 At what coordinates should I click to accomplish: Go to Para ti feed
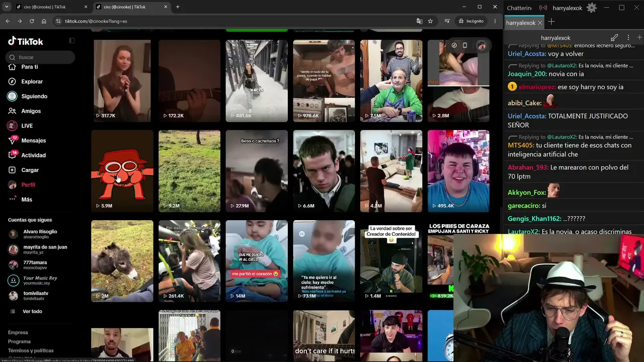pos(30,67)
